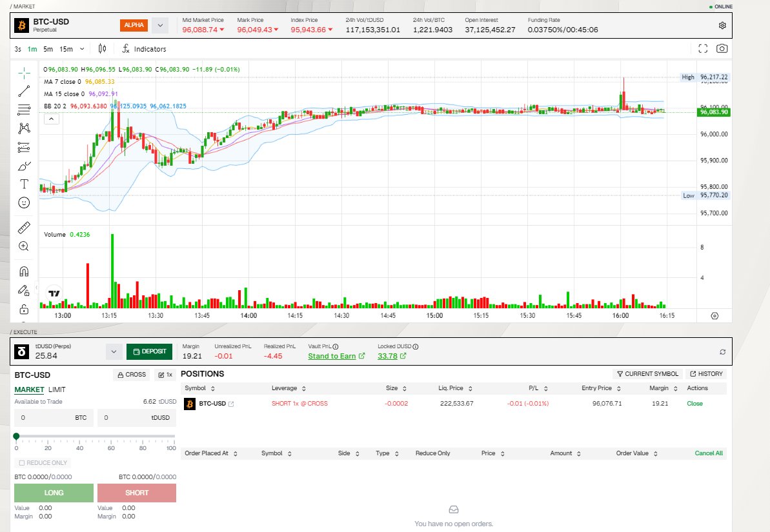Click the 60 mark on size slider
Image resolution: width=770 pixels, height=532 pixels.
(x=111, y=448)
